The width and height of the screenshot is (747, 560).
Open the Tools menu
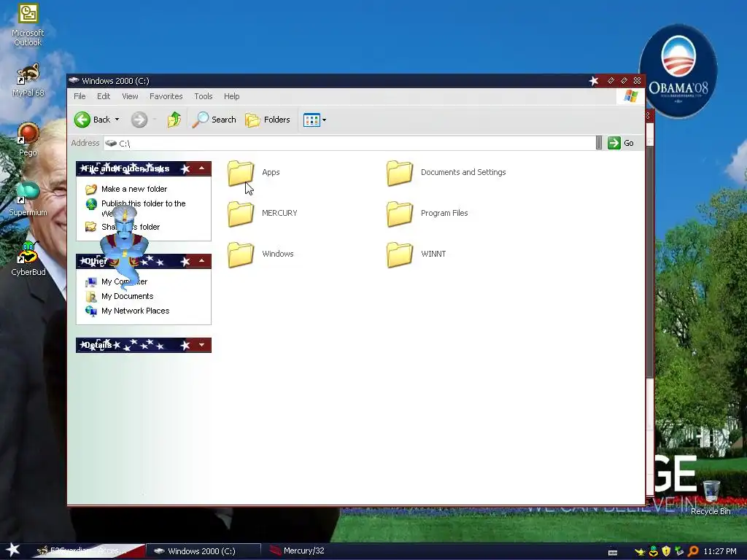204,96
